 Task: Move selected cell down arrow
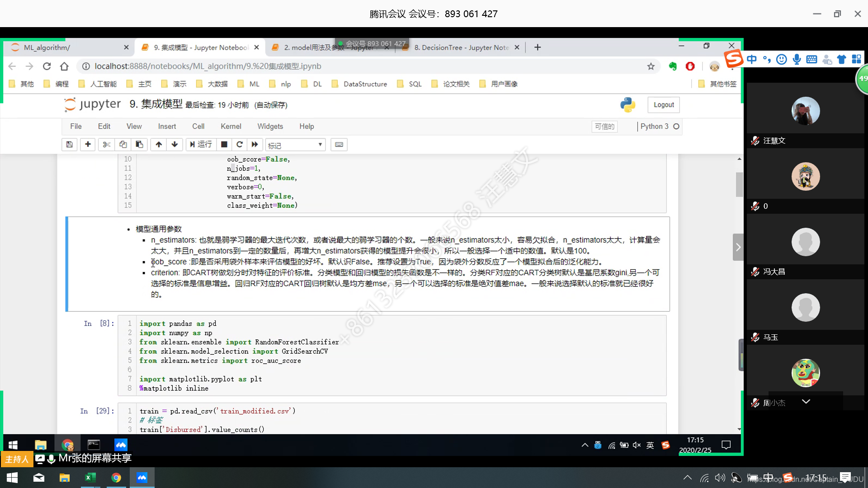[x=175, y=145]
